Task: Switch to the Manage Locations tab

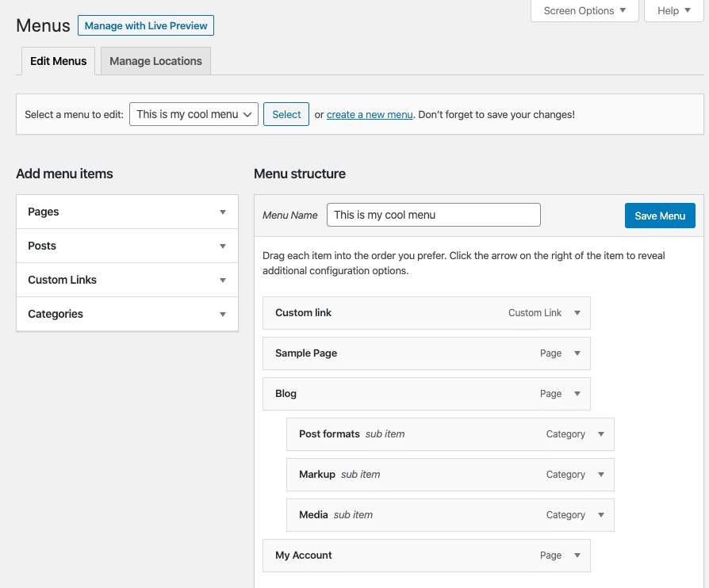Action: [x=155, y=61]
